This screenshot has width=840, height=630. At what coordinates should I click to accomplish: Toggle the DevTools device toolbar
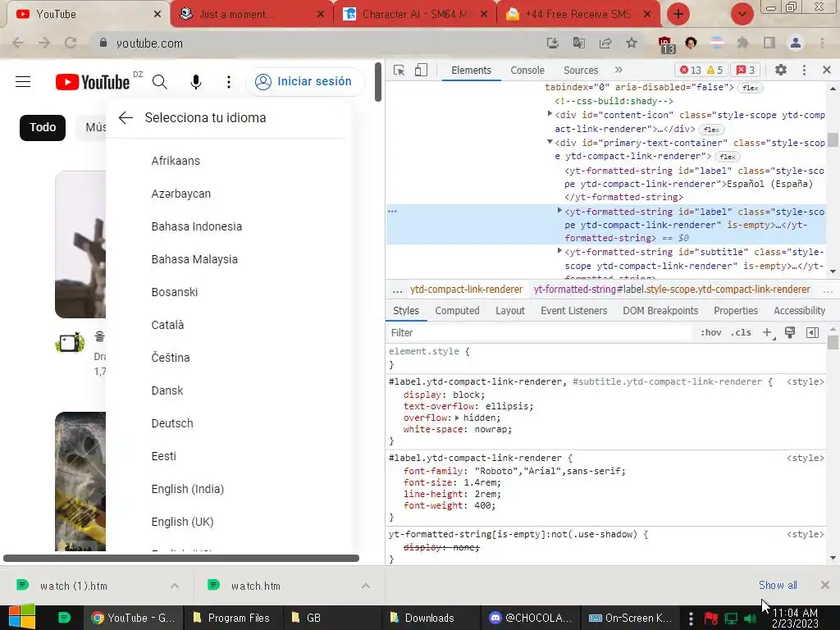pos(421,71)
